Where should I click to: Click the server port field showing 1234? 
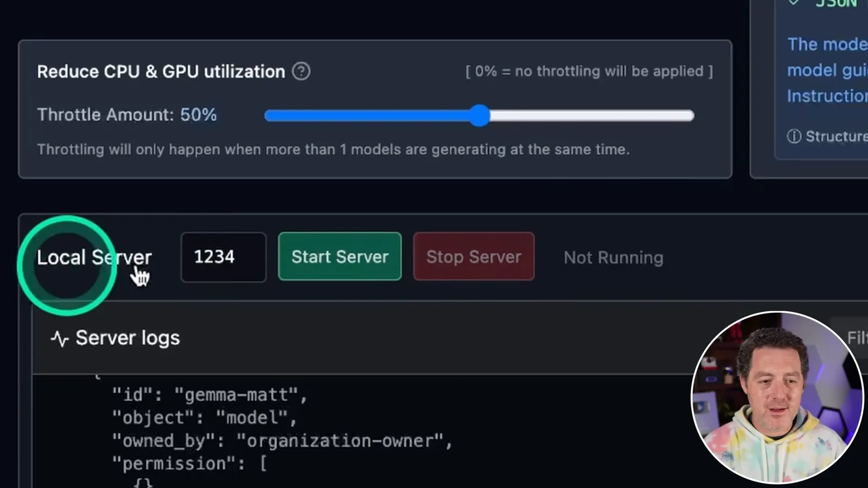point(224,257)
